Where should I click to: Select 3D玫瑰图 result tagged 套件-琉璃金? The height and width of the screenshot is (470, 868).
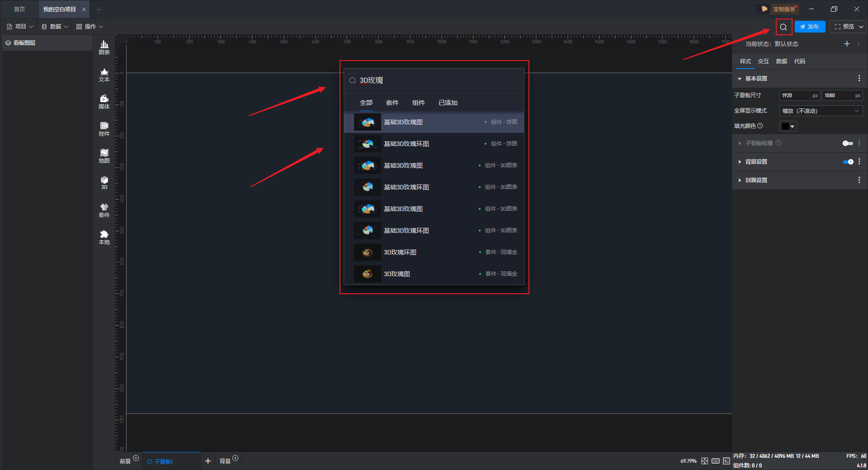(434, 274)
